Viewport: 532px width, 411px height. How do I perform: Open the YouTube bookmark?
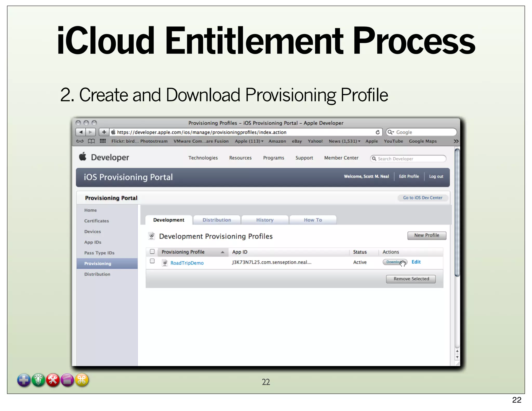tap(393, 141)
